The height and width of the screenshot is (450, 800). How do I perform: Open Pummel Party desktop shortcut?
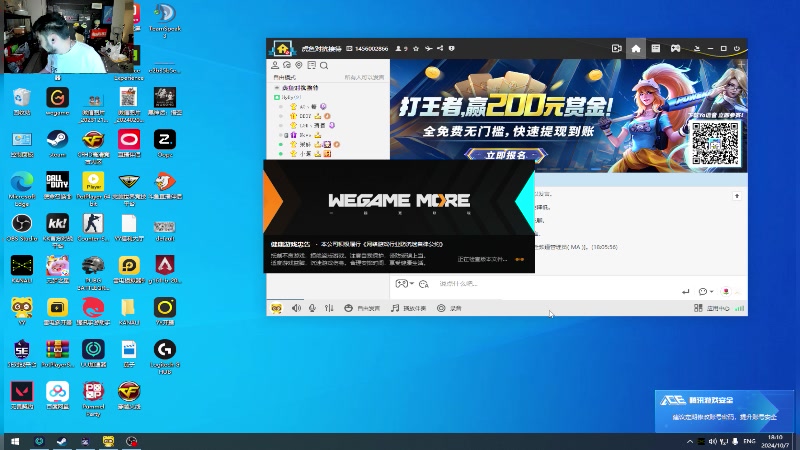point(93,399)
